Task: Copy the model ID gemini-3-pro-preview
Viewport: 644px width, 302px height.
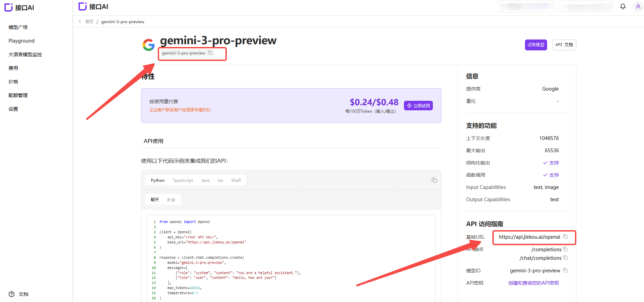Action: [x=565, y=270]
